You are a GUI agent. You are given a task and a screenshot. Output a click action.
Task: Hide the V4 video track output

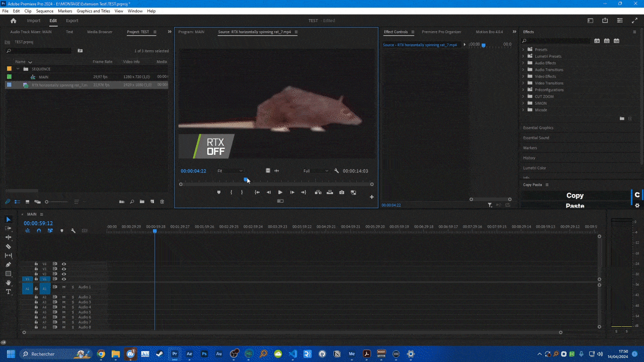[64, 264]
